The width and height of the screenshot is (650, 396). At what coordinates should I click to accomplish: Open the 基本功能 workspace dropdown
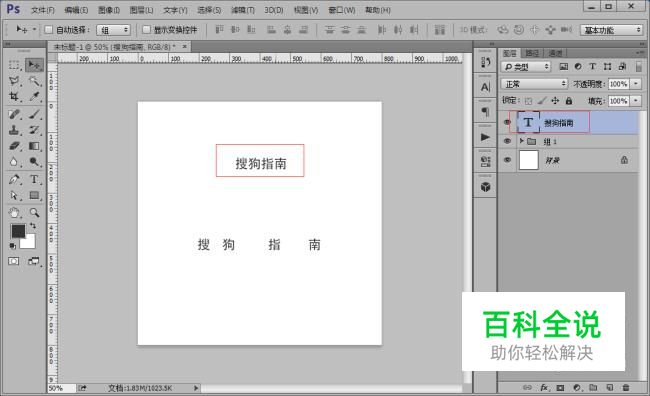[611, 30]
